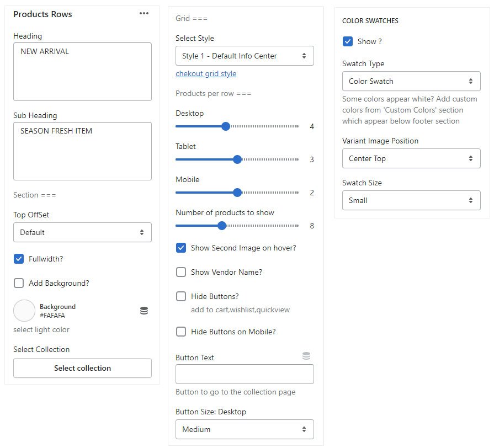Viewport: 494px width, 448px height.
Task: Expand the Swatch Size dropdown
Action: click(x=411, y=200)
